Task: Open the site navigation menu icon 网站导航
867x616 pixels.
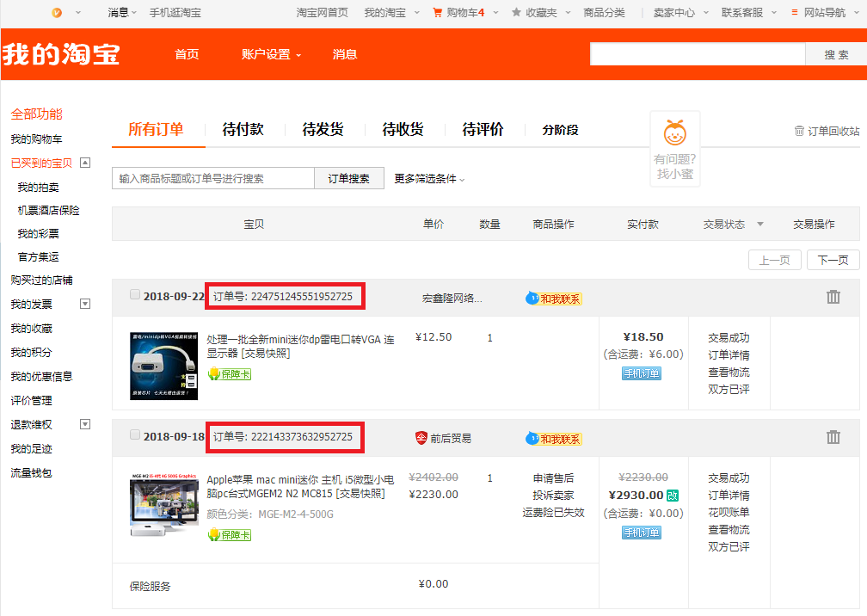Action: tap(794, 12)
